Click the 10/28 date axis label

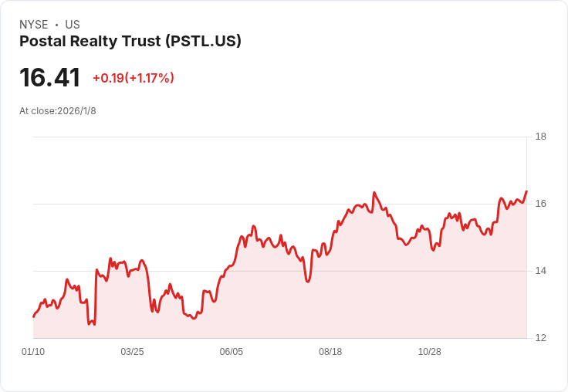click(430, 351)
